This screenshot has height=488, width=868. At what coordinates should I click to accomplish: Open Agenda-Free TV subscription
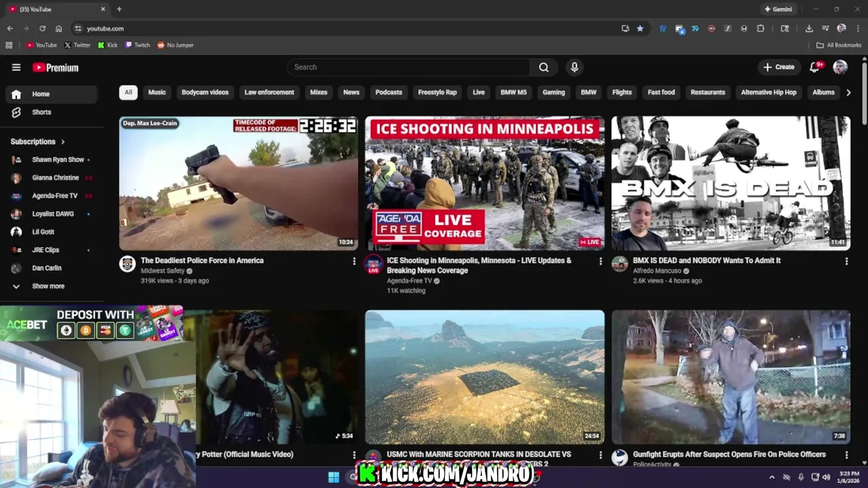click(52, 196)
